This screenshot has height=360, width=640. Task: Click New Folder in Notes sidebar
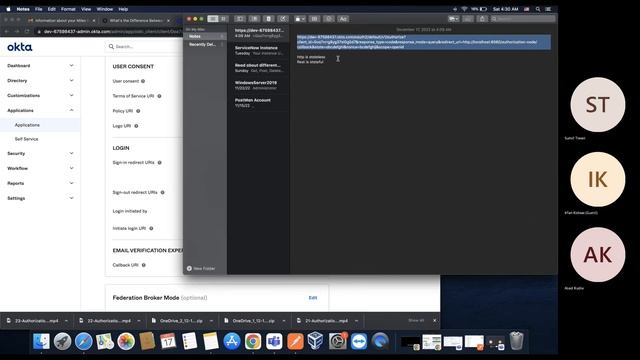pos(201,269)
